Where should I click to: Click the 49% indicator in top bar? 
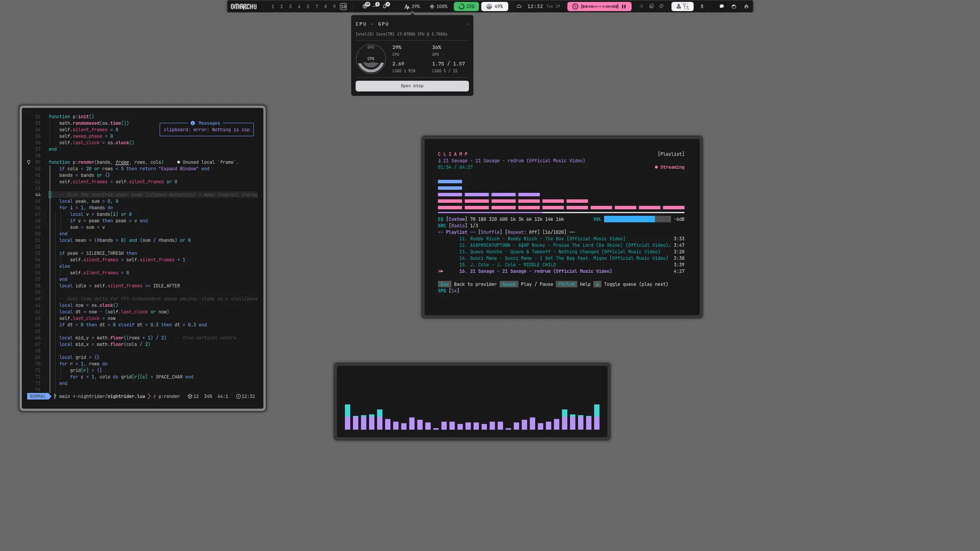pos(494,7)
